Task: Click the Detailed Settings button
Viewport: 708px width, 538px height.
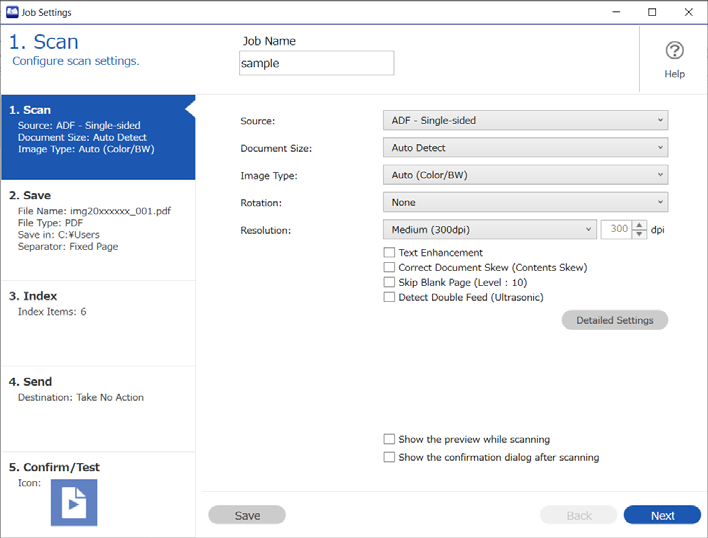Action: tap(615, 320)
